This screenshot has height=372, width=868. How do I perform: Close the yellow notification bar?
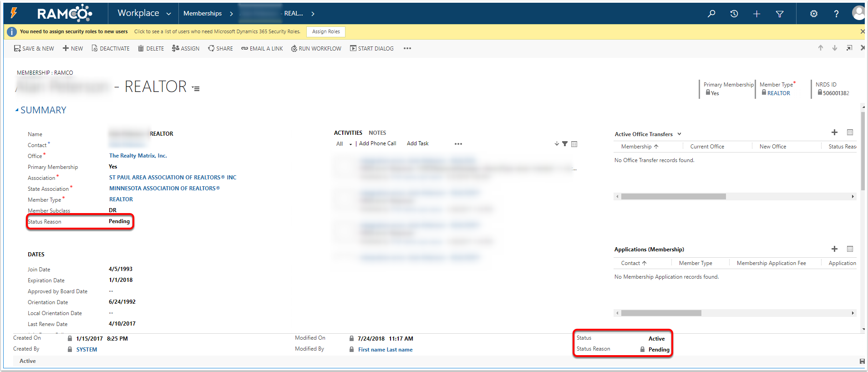(863, 31)
